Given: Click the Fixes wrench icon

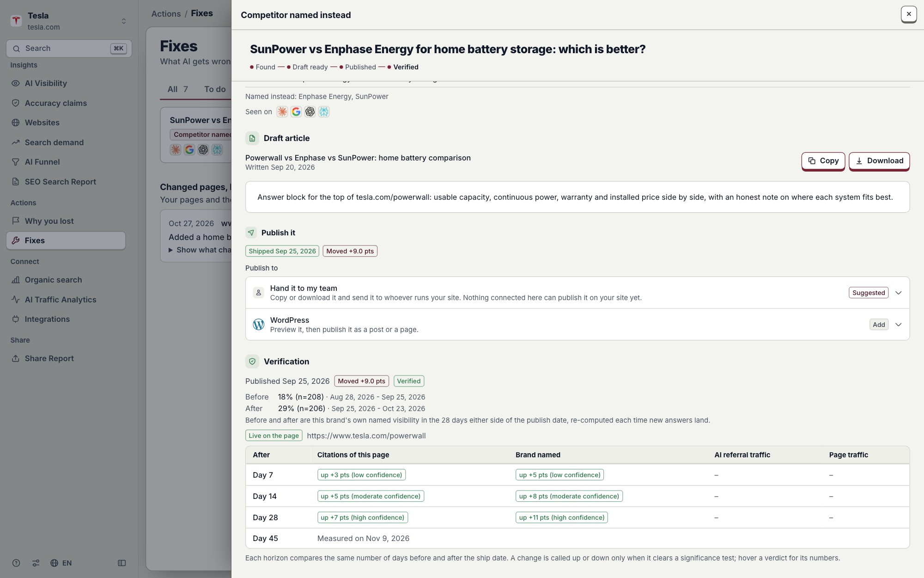Looking at the screenshot, I should pyautogui.click(x=16, y=240).
